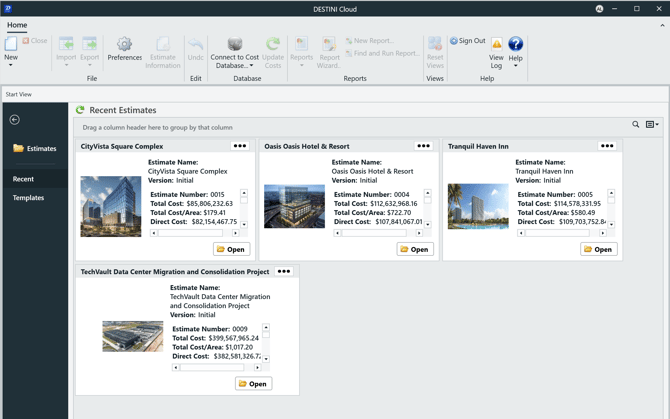
Task: Click the search magnifier icon
Action: [x=635, y=125]
